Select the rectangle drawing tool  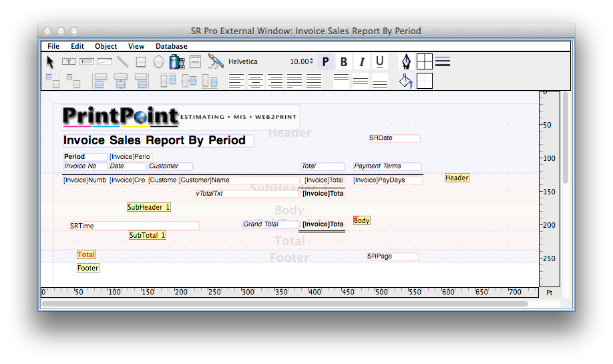[x=141, y=61]
